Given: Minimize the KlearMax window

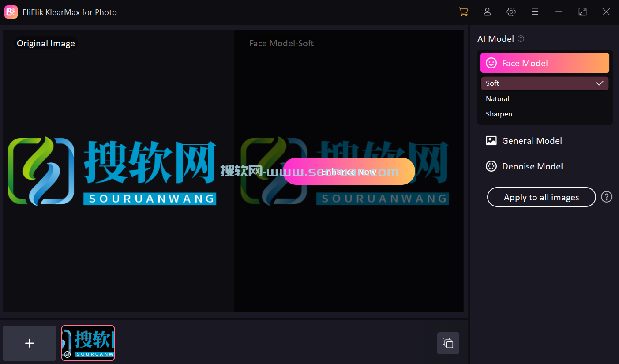Looking at the screenshot, I should pyautogui.click(x=559, y=12).
